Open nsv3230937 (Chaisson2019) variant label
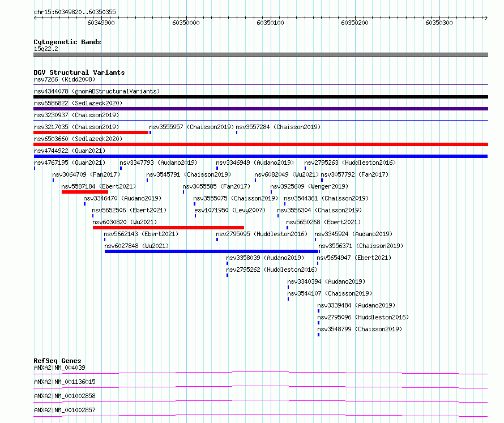 76,115
